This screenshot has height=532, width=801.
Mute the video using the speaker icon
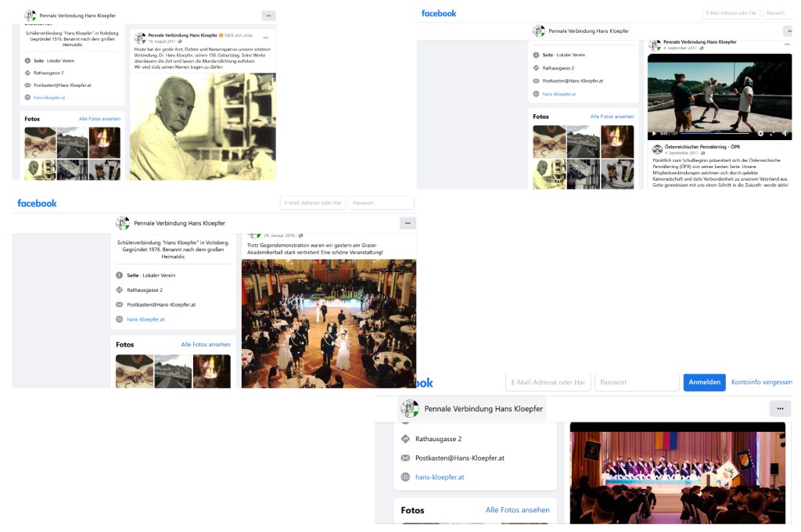coord(785,133)
